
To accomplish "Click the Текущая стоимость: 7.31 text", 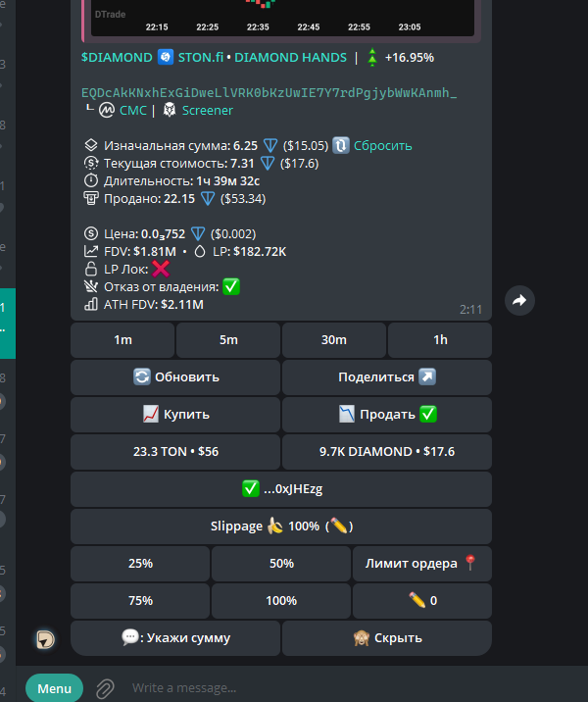I will pyautogui.click(x=179, y=164).
